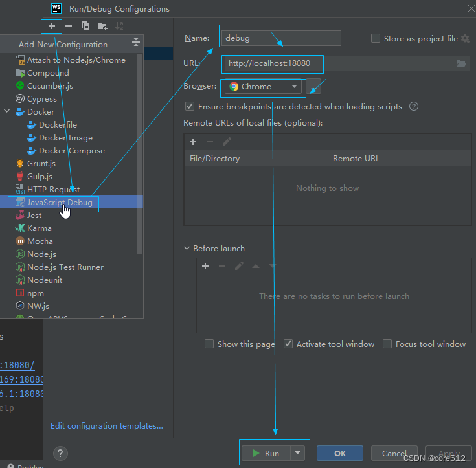Click the WebStorm logo in title bar
The height and width of the screenshot is (468, 476).
point(56,8)
